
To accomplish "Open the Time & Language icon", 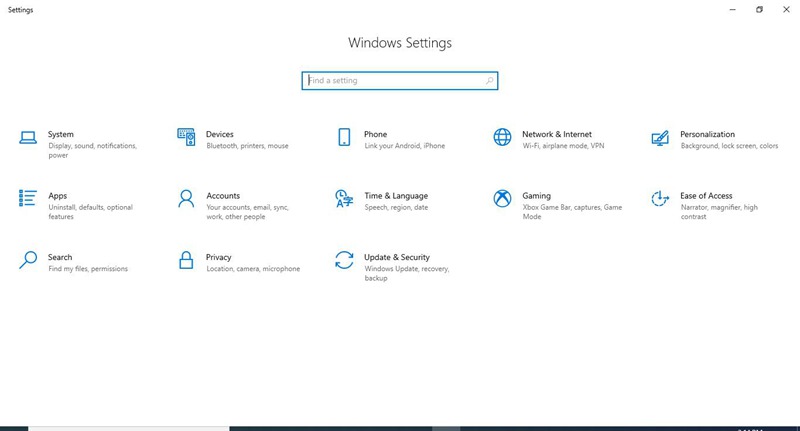I will pyautogui.click(x=344, y=198).
